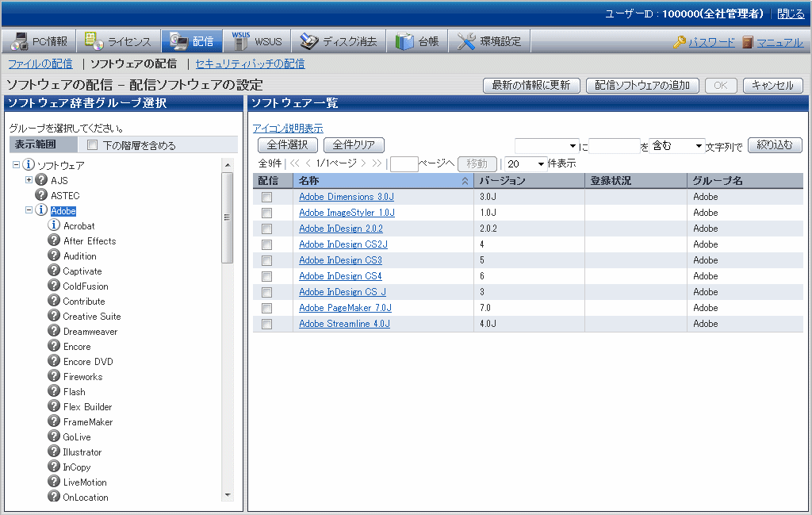Image resolution: width=812 pixels, height=515 pixels.
Task: Check the box for Adobe ImageStyler 1.0J
Action: pyautogui.click(x=266, y=213)
